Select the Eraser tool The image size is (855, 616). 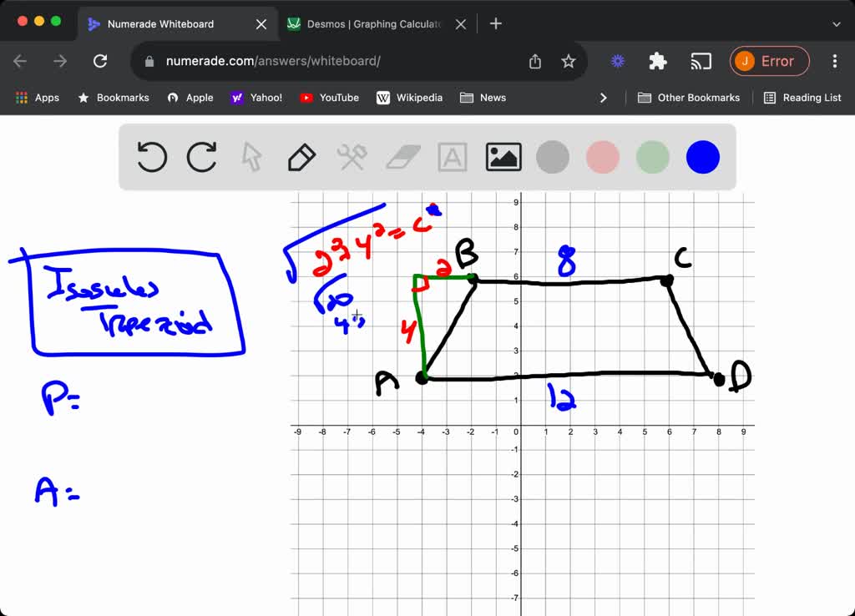[402, 157]
